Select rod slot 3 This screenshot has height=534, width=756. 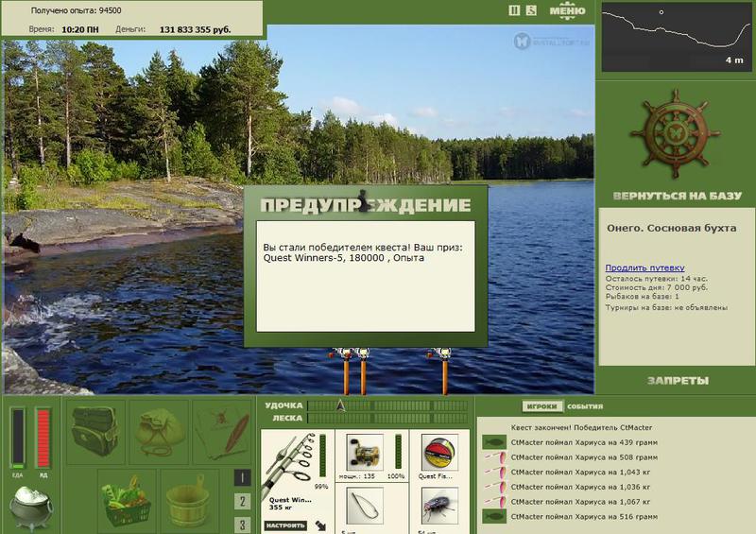pos(242,525)
